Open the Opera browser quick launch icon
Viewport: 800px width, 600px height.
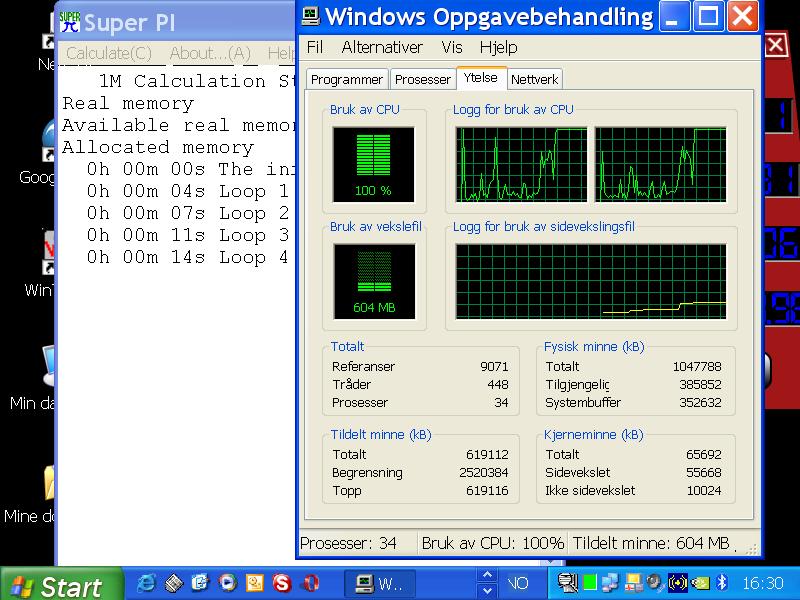[310, 583]
